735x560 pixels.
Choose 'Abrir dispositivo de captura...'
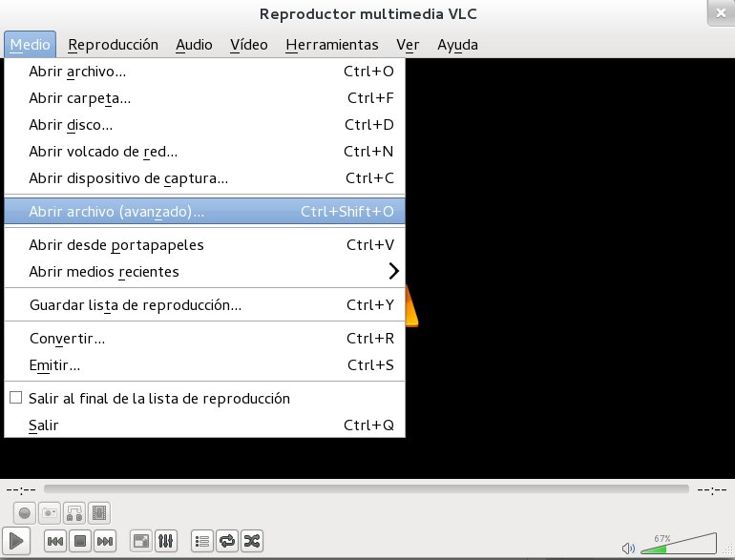pyautogui.click(x=205, y=178)
